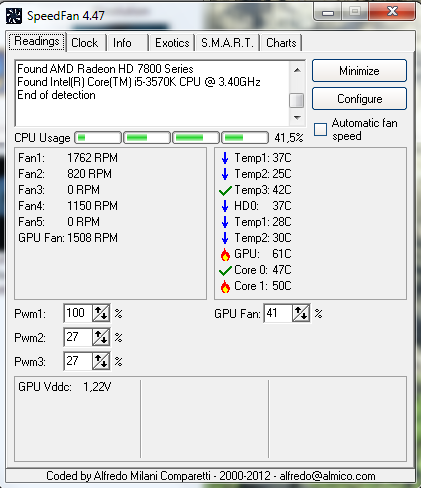422x488 pixels.
Task: Adjust the Pwm2 spinner arrows
Action: point(101,337)
